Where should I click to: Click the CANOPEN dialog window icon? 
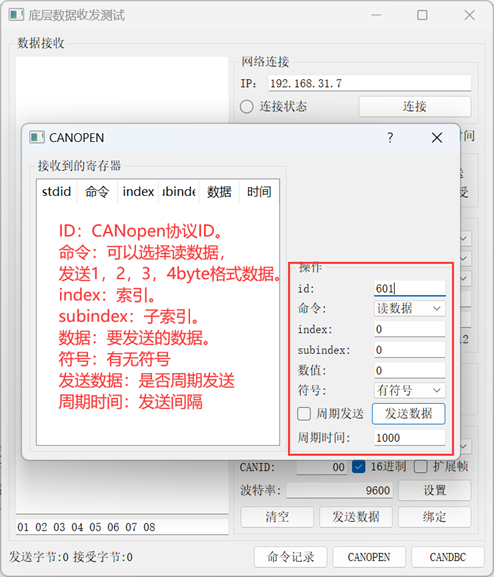[x=37, y=137]
